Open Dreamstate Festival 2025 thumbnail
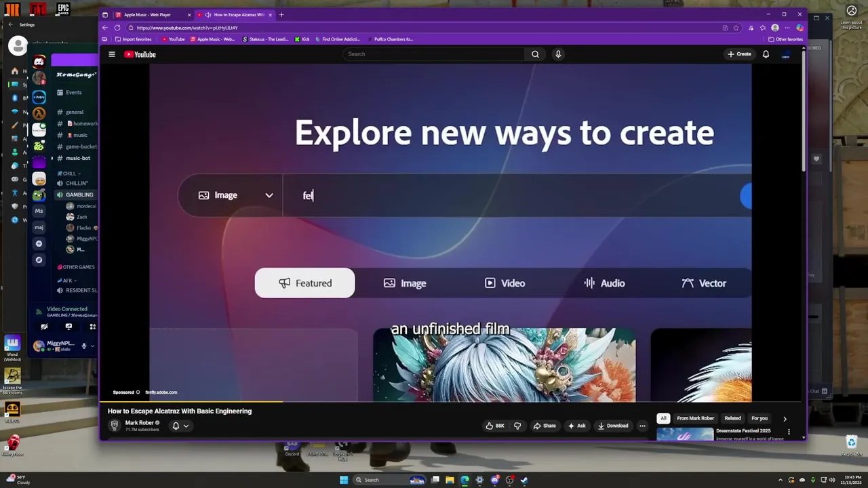Viewport: 868px width, 488px height. click(685, 434)
